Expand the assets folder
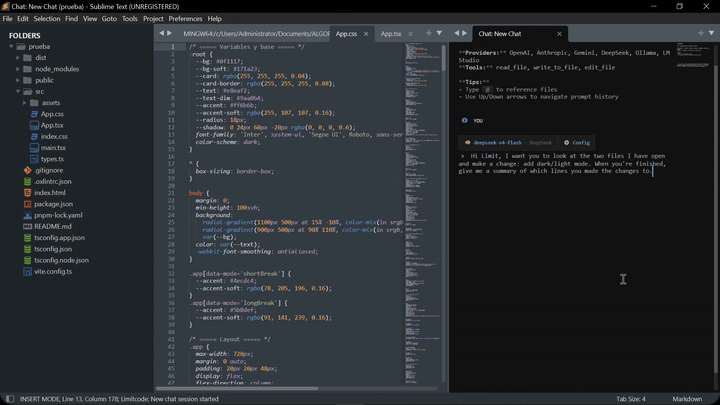 tap(24, 103)
